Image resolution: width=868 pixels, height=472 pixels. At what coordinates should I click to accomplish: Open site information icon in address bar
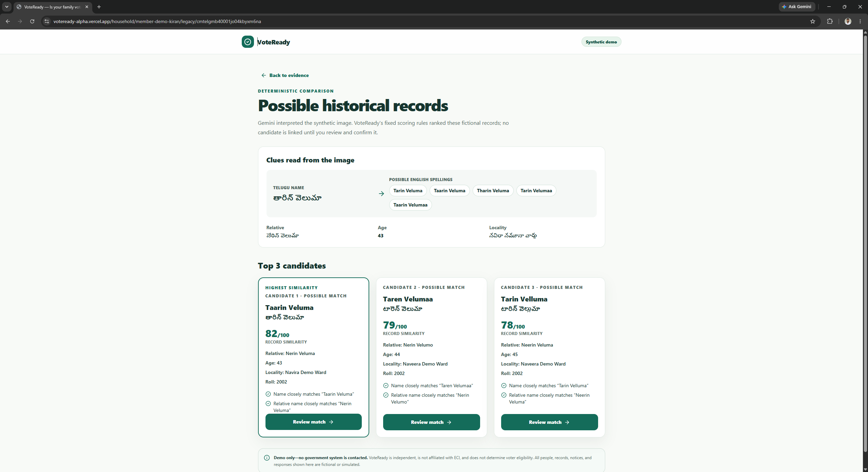[x=47, y=21]
